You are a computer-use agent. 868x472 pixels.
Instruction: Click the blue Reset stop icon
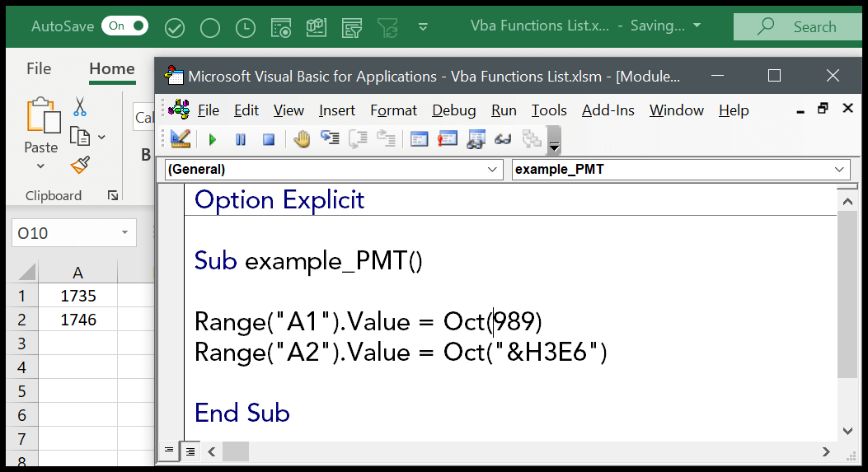[x=268, y=139]
